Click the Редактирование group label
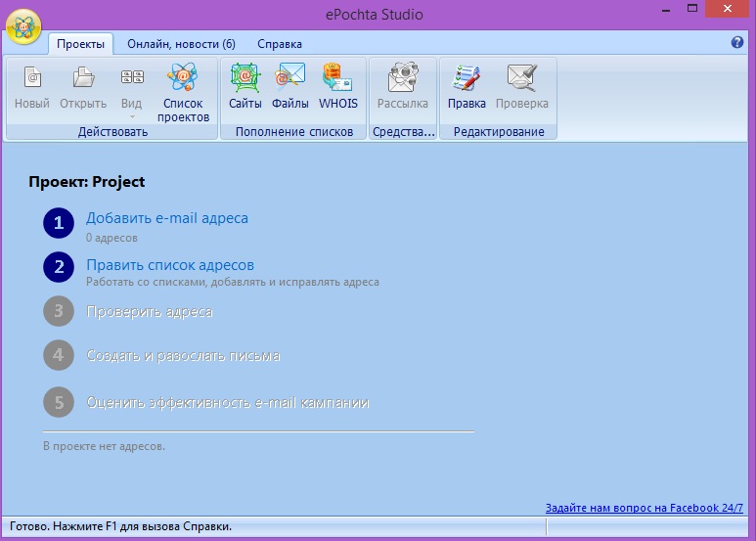This screenshot has height=541, width=756. tap(499, 132)
